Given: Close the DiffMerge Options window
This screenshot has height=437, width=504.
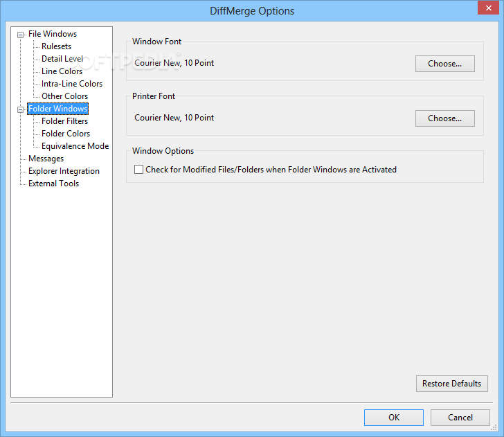Looking at the screenshot, I should (x=488, y=8).
